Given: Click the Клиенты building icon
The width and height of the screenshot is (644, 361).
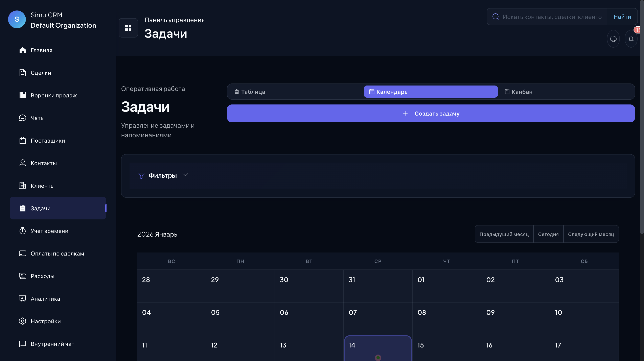Looking at the screenshot, I should 23,186.
